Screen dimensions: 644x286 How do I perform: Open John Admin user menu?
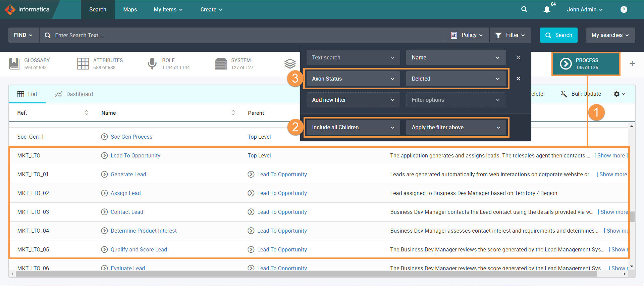585,9
